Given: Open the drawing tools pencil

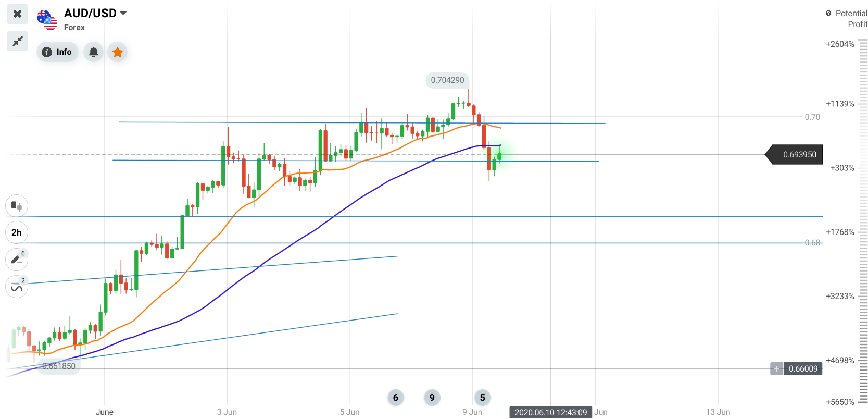Looking at the screenshot, I should [x=17, y=259].
